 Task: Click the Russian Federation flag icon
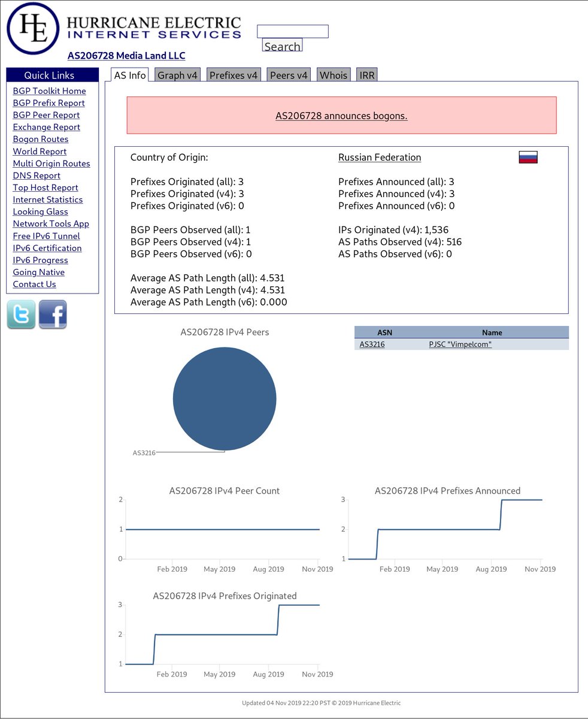(x=528, y=158)
